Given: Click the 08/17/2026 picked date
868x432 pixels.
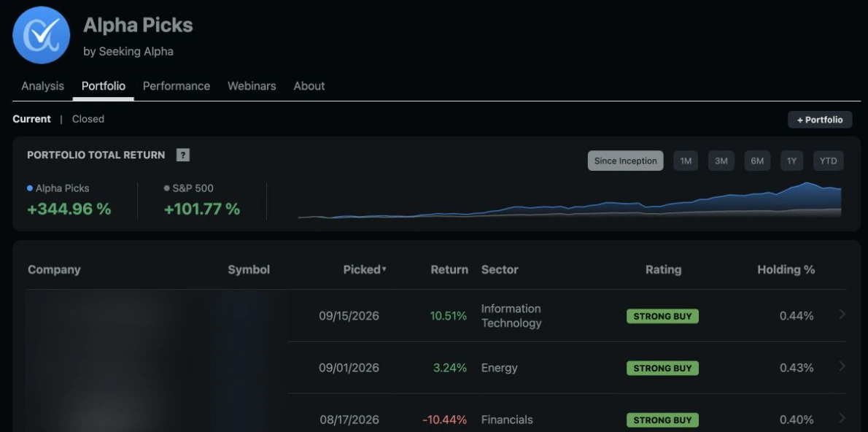Looking at the screenshot, I should [349, 420].
